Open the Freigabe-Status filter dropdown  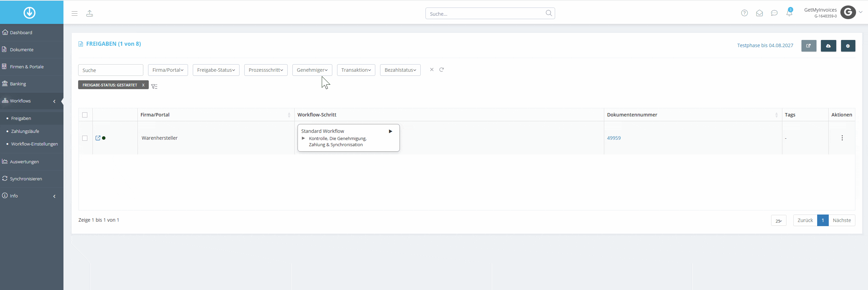pyautogui.click(x=216, y=70)
